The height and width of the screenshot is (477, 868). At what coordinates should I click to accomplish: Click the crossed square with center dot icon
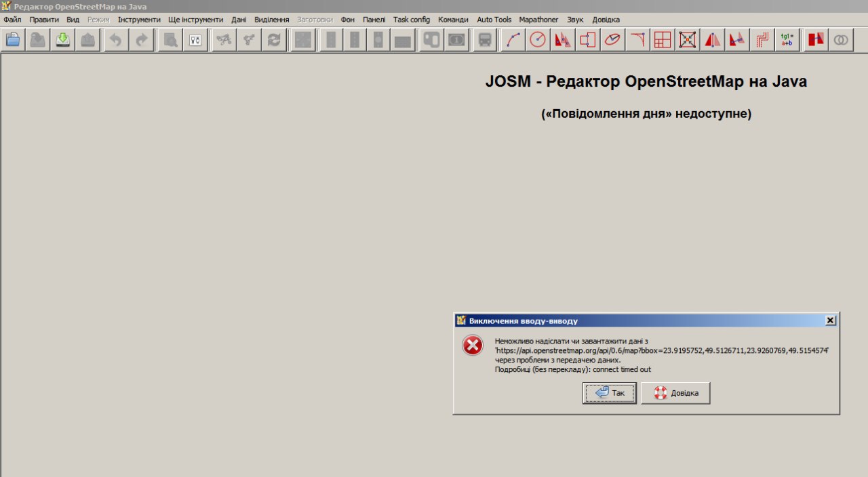(688, 40)
